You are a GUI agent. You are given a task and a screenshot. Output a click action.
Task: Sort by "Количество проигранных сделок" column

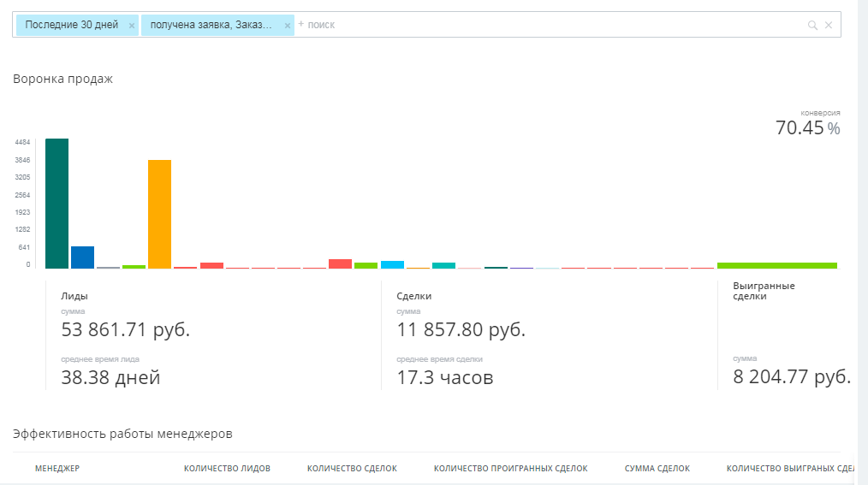[x=510, y=469]
